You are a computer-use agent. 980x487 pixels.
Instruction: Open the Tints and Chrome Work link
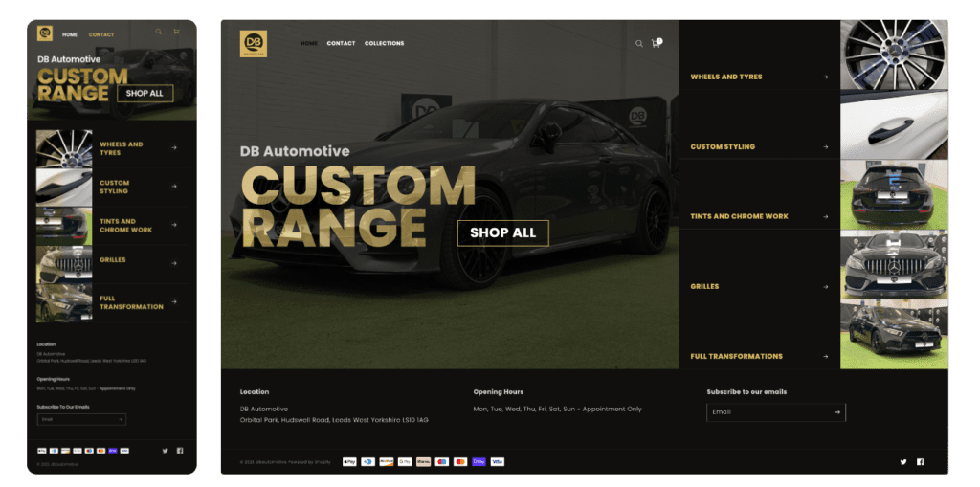tap(739, 216)
